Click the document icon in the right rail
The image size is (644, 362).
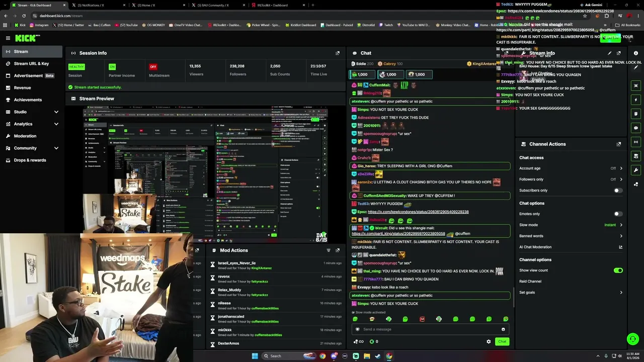(x=636, y=114)
